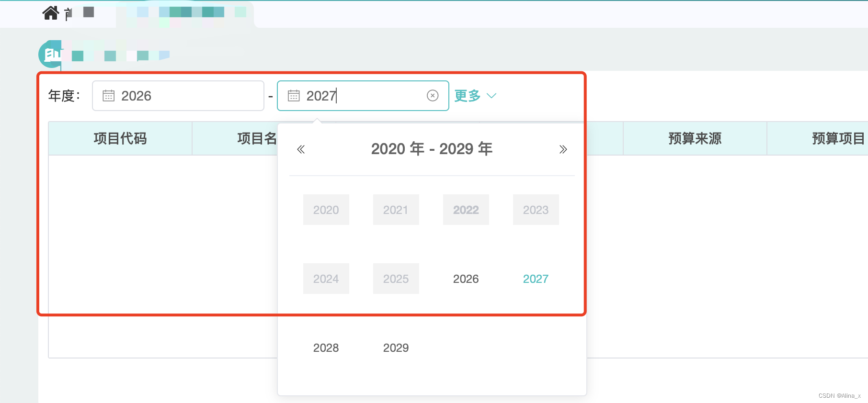Viewport: 868px width, 403px height.
Task: Click the disabled year 2022
Action: click(466, 210)
